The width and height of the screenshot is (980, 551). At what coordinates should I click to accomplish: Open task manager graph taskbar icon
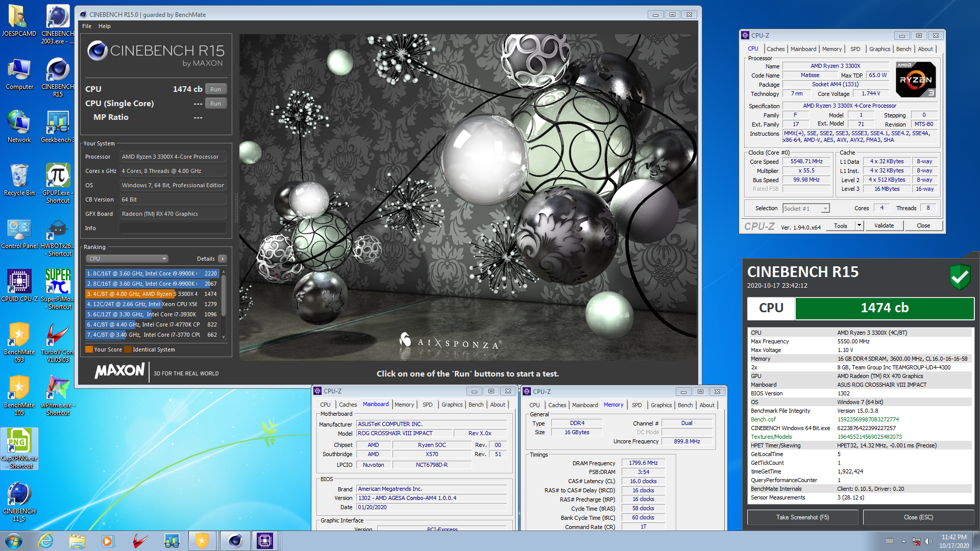point(171,541)
